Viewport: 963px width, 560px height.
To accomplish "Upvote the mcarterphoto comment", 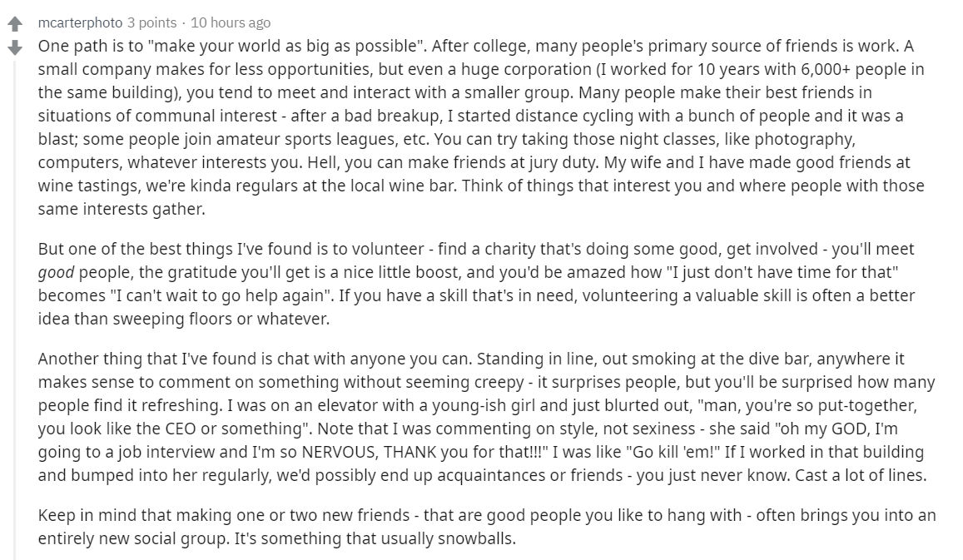I will (x=15, y=24).
